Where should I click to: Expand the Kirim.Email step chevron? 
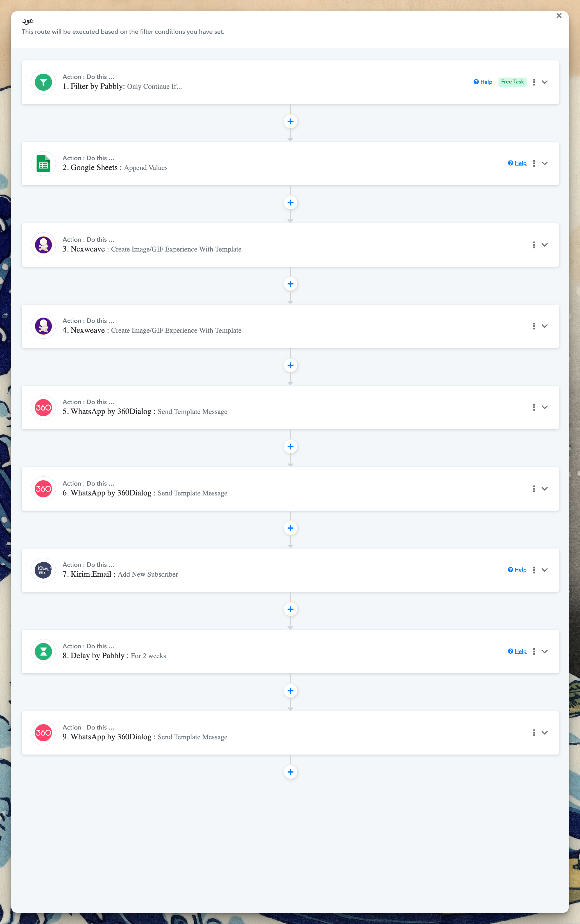tap(545, 570)
